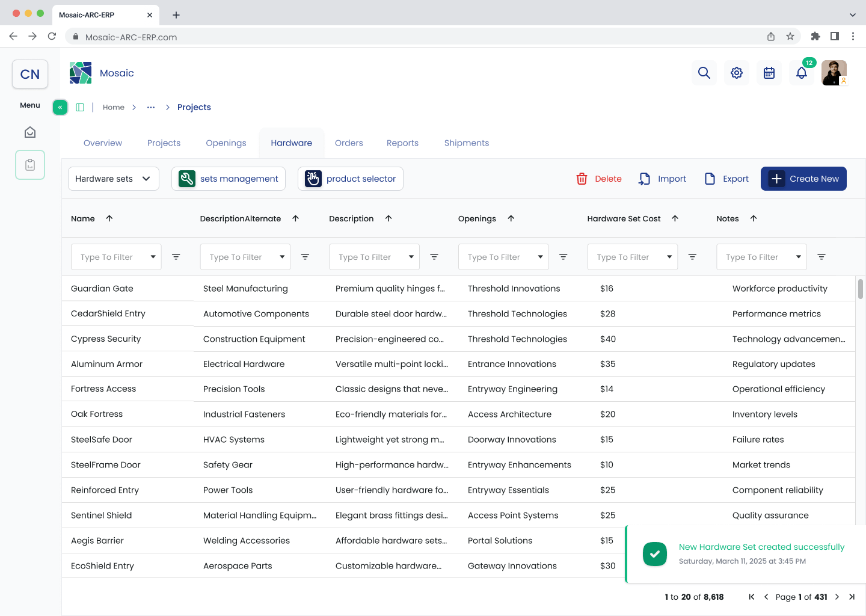Switch to the Overview tab
The width and height of the screenshot is (866, 616).
103,143
